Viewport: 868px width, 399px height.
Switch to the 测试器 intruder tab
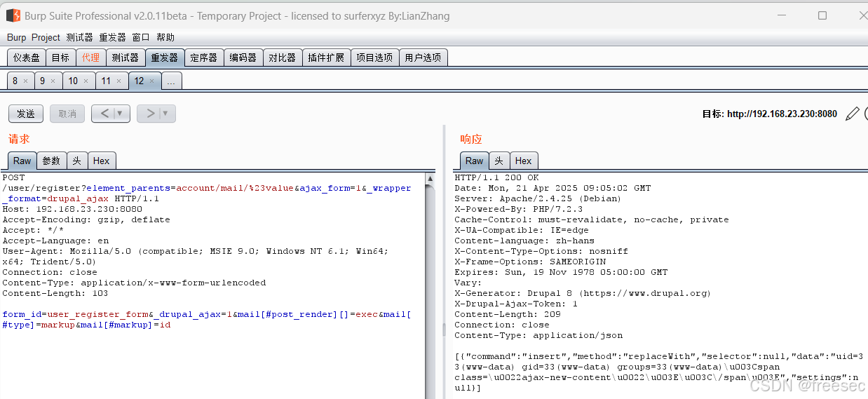pos(126,58)
